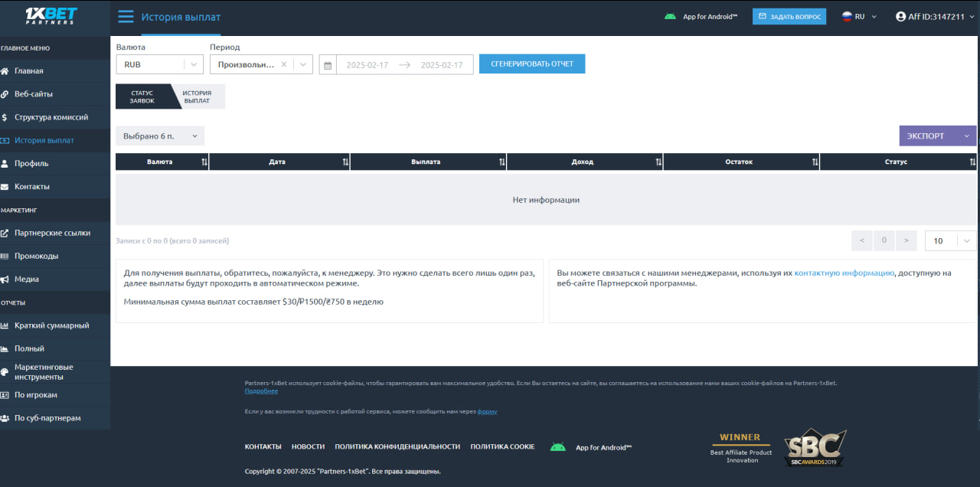Click the user account icon
Image resolution: width=980 pixels, height=487 pixels.
point(900,17)
